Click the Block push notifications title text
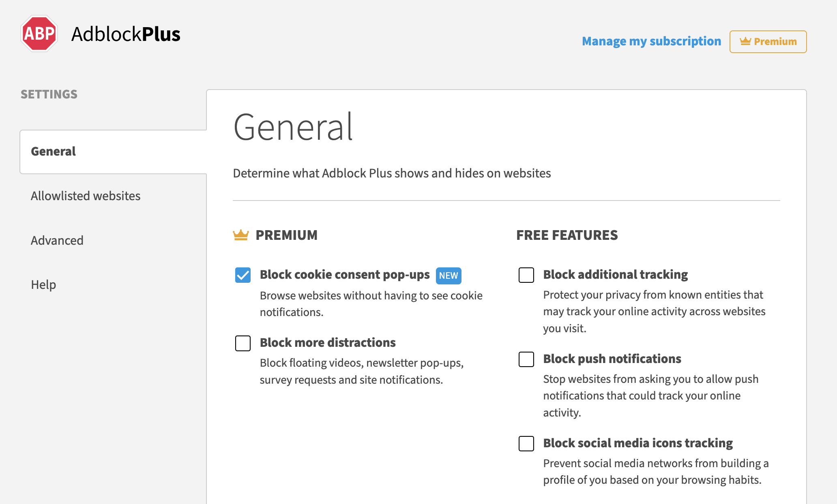Screen dimensions: 837x504 612,359
